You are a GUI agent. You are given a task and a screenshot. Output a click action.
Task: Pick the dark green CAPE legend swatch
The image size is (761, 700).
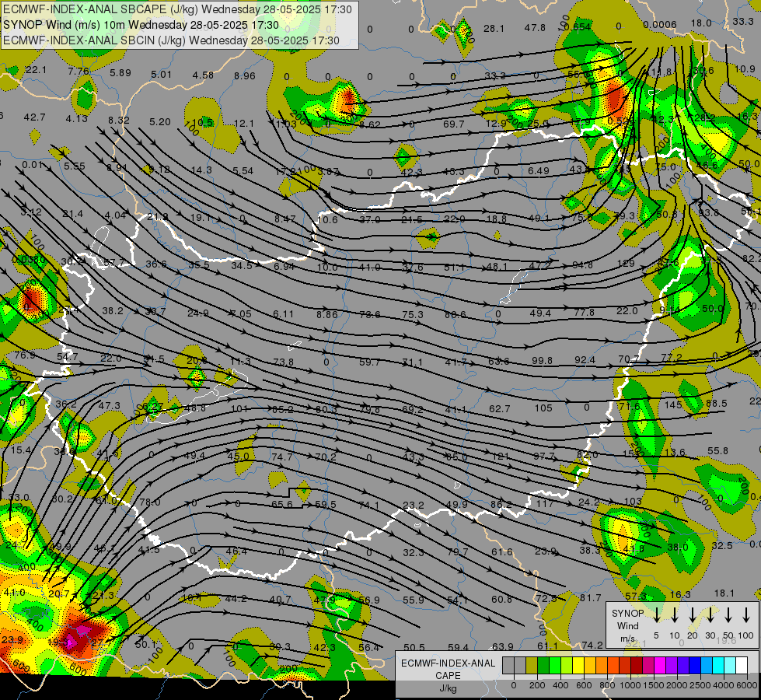543,665
